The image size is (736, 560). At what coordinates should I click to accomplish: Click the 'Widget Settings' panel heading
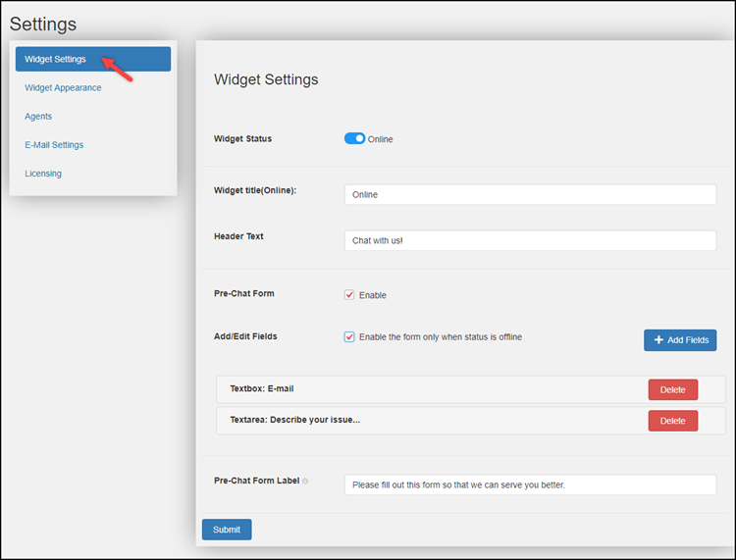click(266, 79)
